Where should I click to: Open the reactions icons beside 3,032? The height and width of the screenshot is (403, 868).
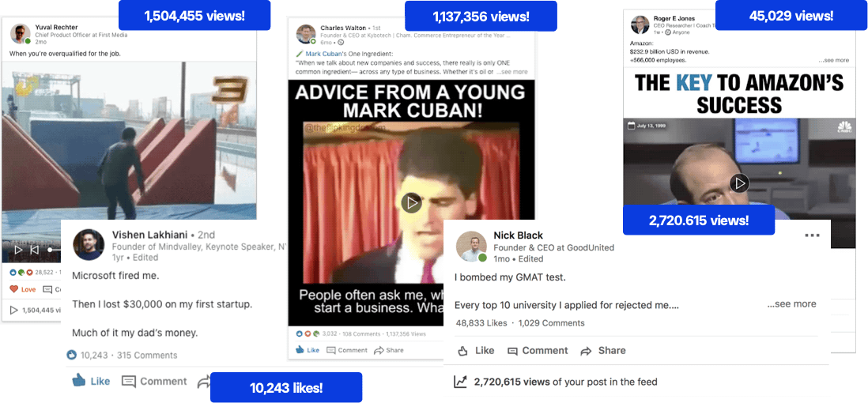click(x=308, y=333)
